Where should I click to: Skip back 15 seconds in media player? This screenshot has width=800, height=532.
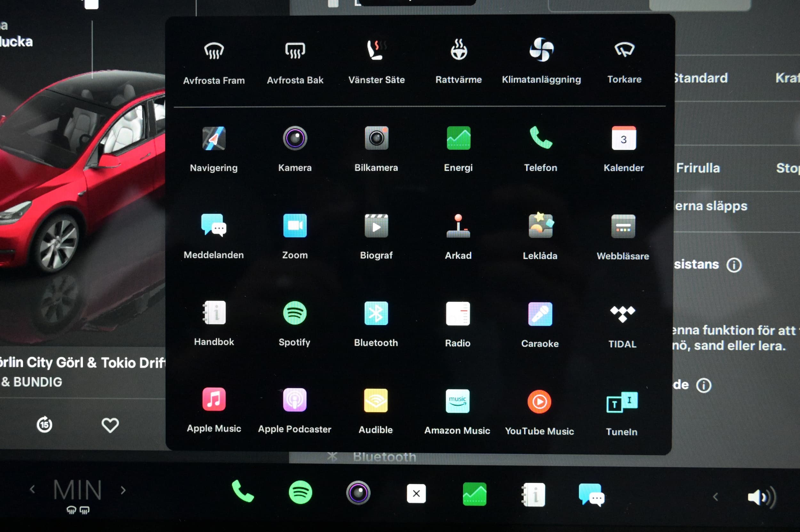[44, 425]
